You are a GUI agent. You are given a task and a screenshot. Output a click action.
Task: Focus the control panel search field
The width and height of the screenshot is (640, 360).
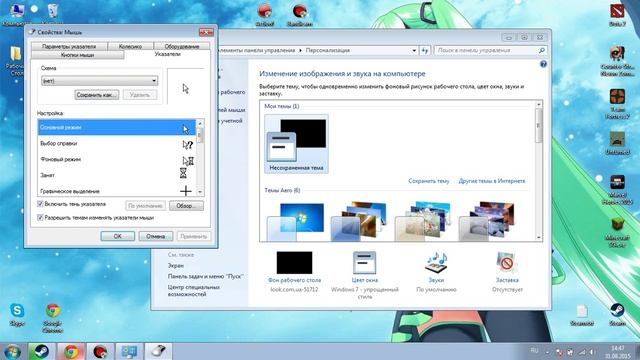point(486,50)
